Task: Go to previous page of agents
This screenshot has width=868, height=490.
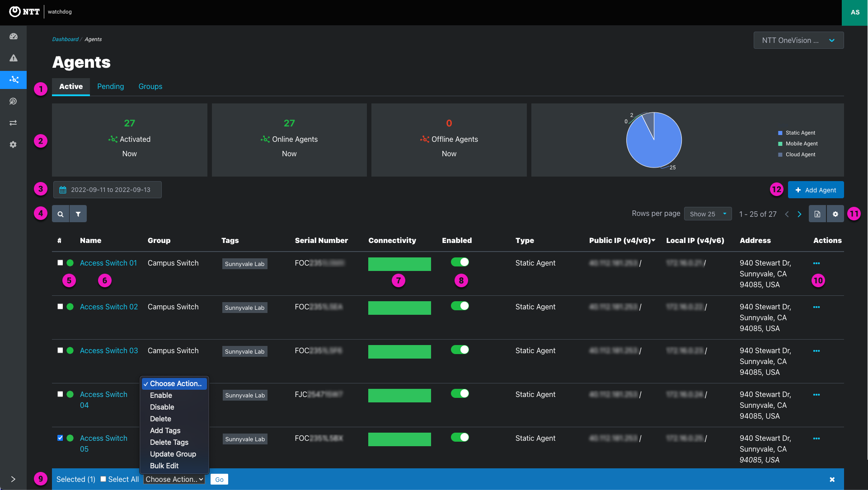Action: point(787,214)
